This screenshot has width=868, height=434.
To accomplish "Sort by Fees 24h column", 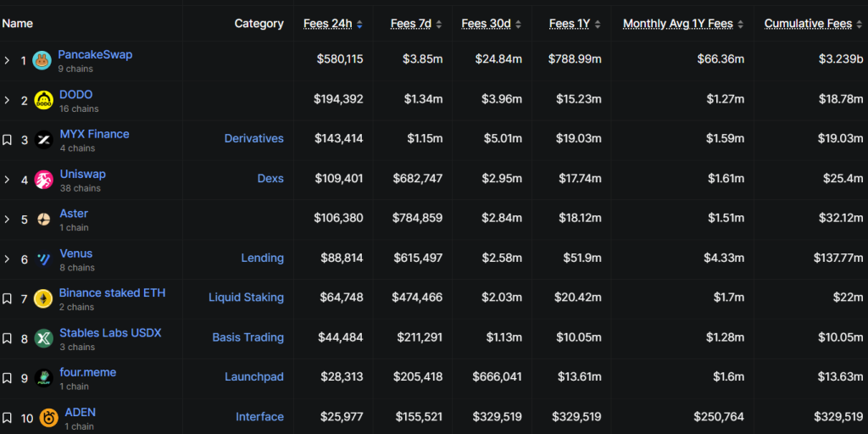I will click(x=332, y=24).
